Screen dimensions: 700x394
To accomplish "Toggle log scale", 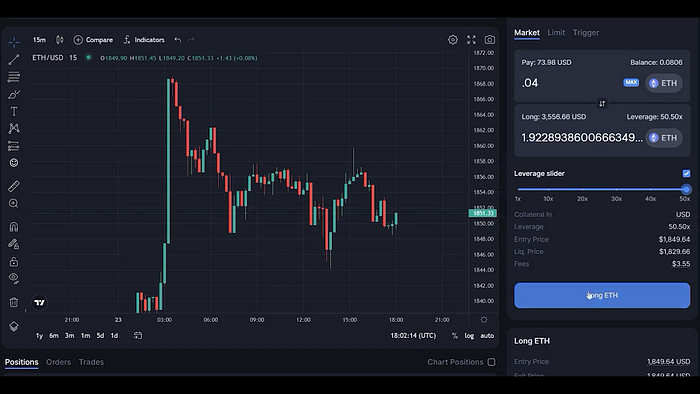I will 469,336.
